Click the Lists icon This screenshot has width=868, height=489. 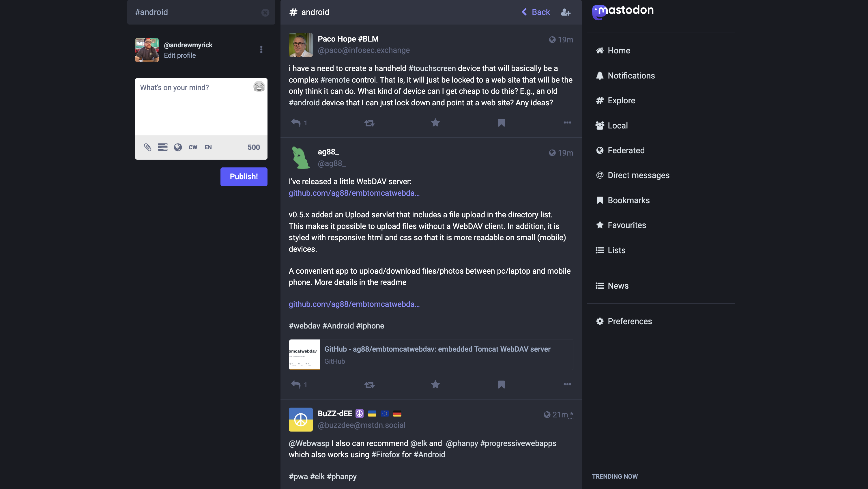(x=599, y=250)
